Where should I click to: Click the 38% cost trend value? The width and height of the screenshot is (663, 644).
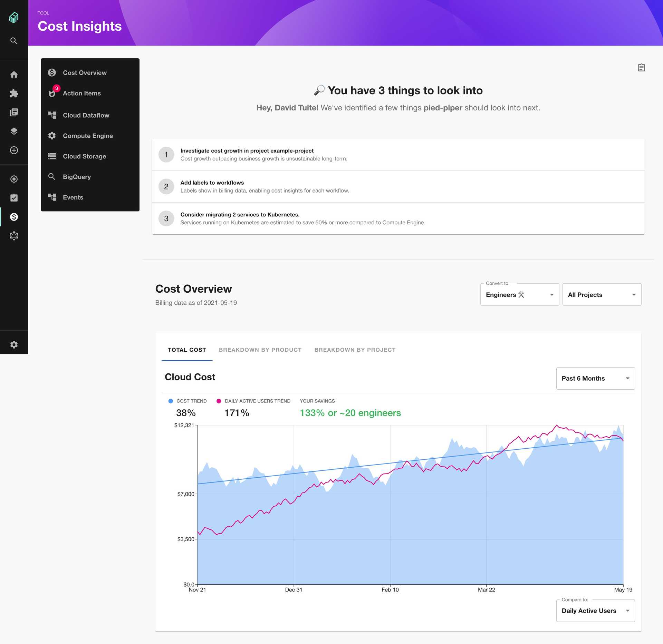[x=186, y=413]
